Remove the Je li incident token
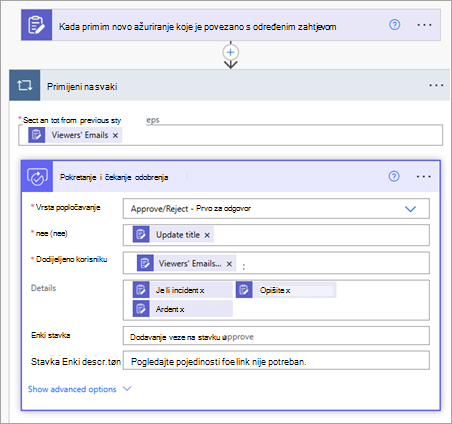Image resolution: width=452 pixels, height=424 pixels. pyautogui.click(x=202, y=291)
